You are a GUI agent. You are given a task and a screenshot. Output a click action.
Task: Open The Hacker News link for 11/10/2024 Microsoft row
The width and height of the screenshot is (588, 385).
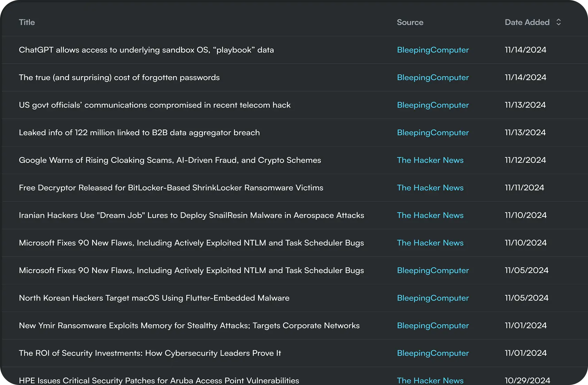tap(430, 243)
